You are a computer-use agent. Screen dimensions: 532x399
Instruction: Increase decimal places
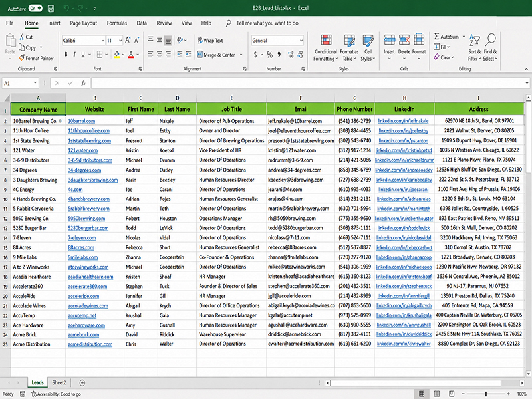coord(291,55)
